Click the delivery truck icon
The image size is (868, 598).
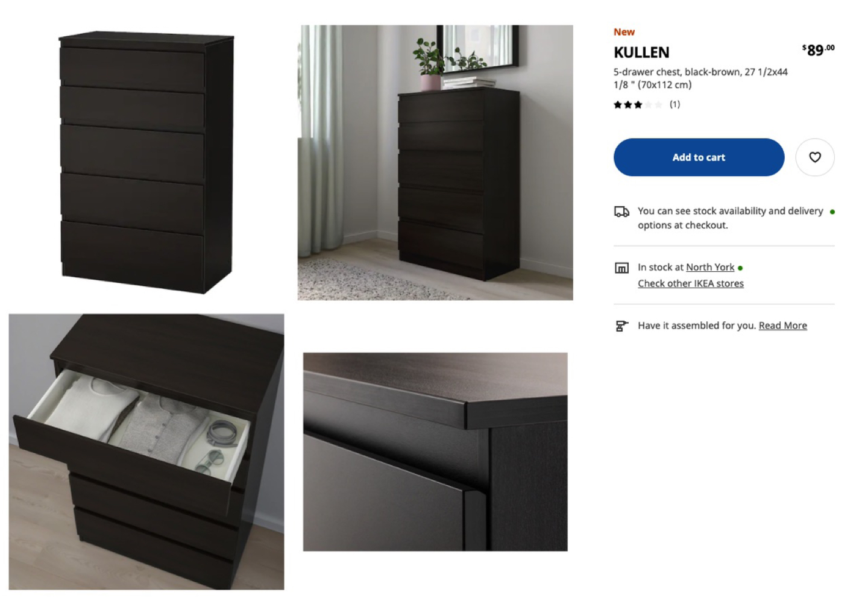tap(621, 212)
